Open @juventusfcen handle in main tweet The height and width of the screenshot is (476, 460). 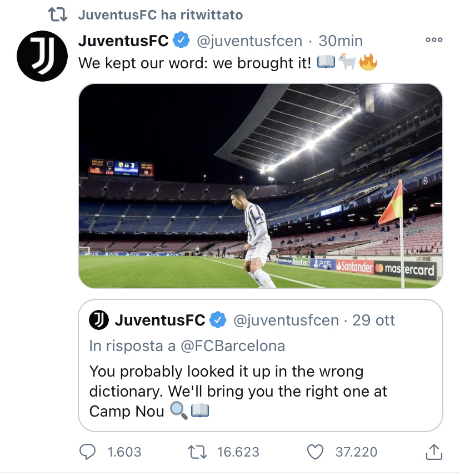coord(249,41)
